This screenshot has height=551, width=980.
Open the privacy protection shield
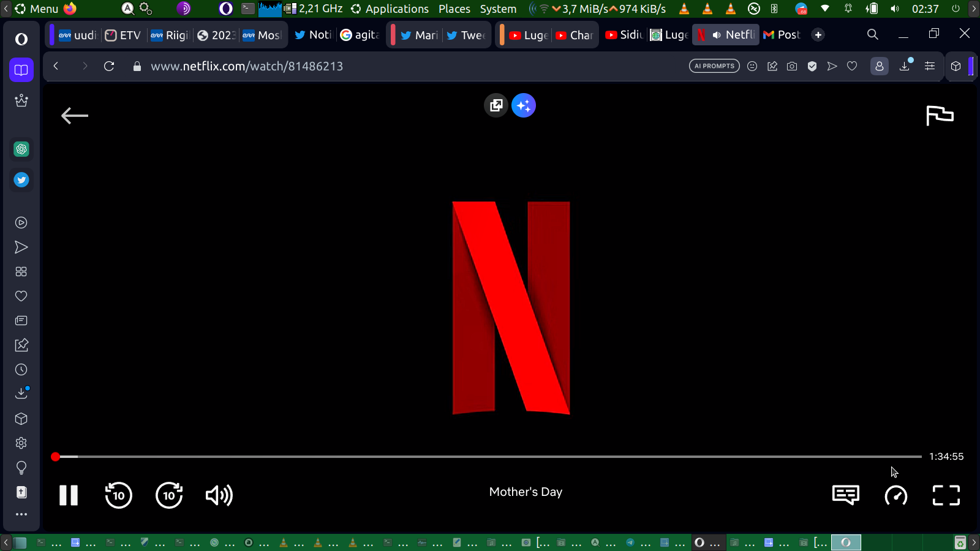pos(812,66)
